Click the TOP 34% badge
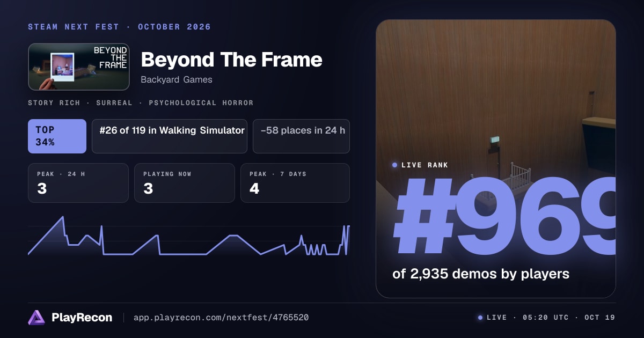This screenshot has height=338, width=644. (57, 136)
